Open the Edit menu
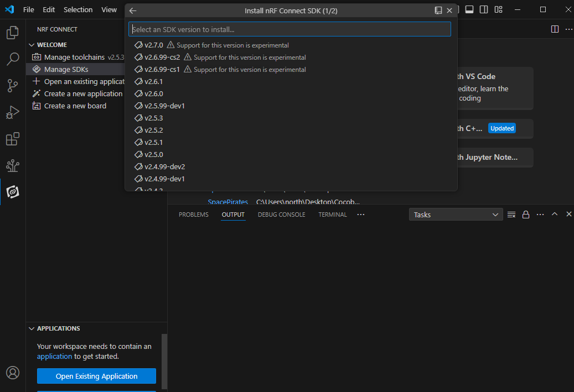The height and width of the screenshot is (392, 574). click(x=49, y=9)
